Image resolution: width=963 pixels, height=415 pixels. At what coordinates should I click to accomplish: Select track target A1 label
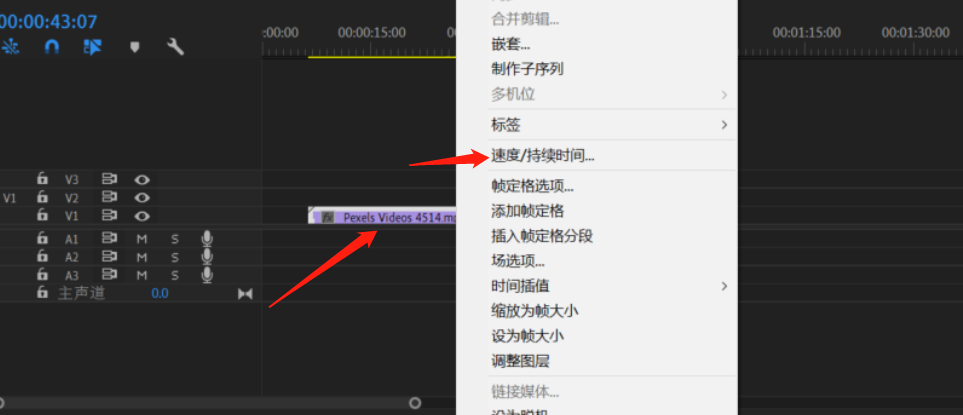[x=72, y=239]
